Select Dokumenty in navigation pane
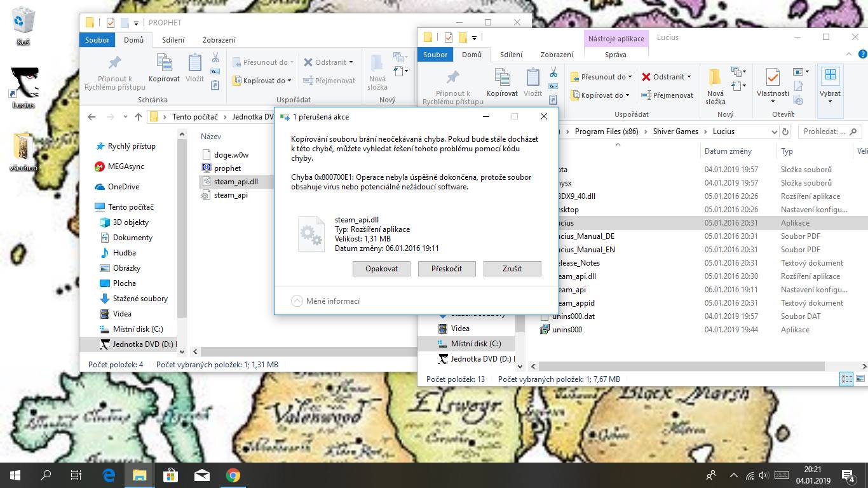The height and width of the screenshot is (488, 868). [126, 238]
